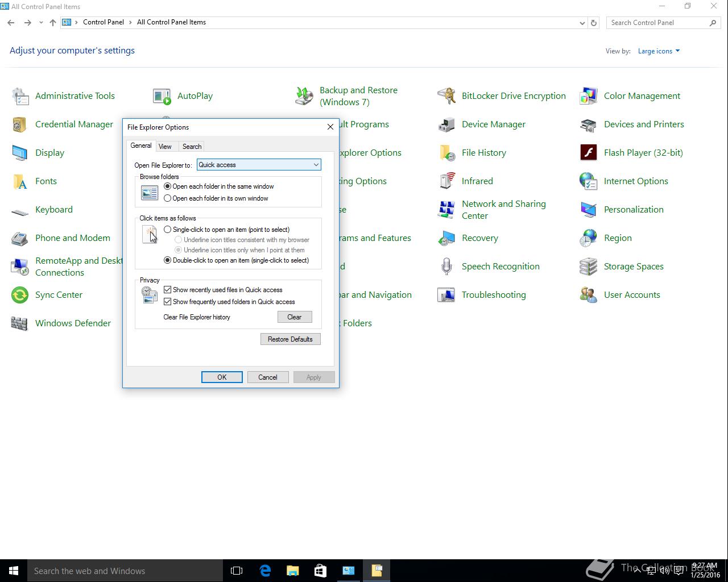The height and width of the screenshot is (582, 728).
Task: Switch to the Search tab
Action: tap(192, 147)
